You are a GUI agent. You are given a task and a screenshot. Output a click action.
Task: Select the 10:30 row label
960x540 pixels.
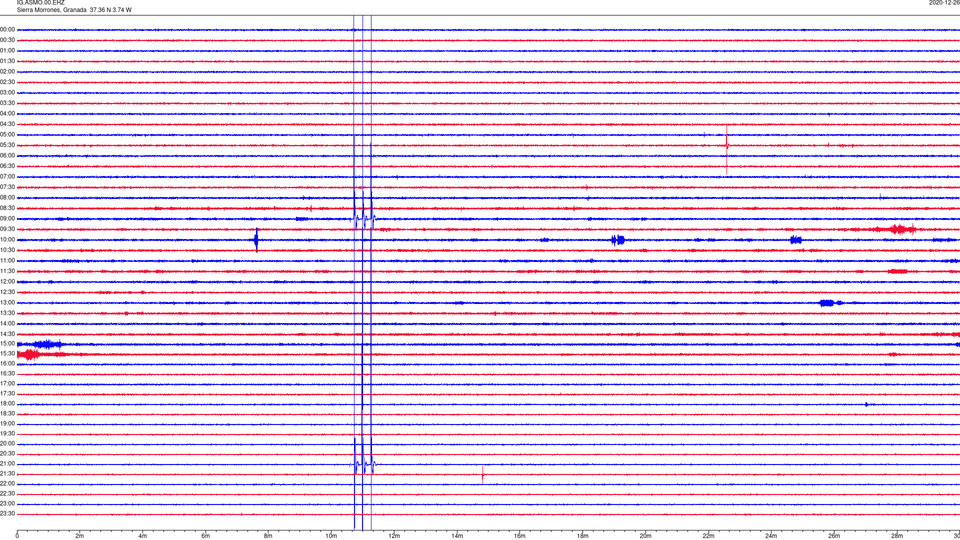[x=7, y=250]
